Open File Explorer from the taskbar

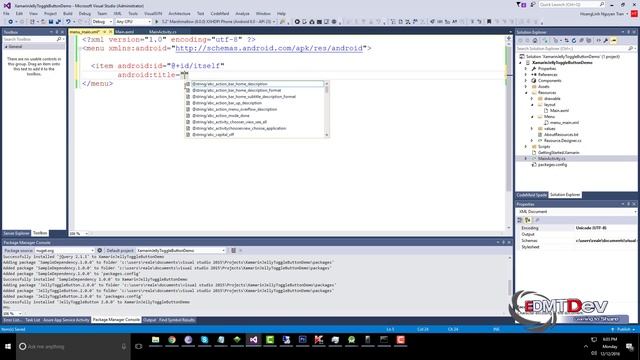point(156,340)
